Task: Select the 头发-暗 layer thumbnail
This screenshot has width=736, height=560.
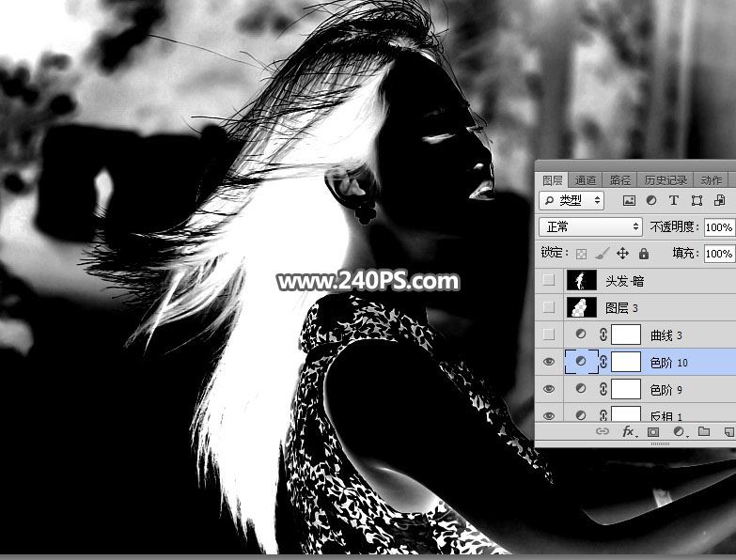Action: [x=582, y=280]
